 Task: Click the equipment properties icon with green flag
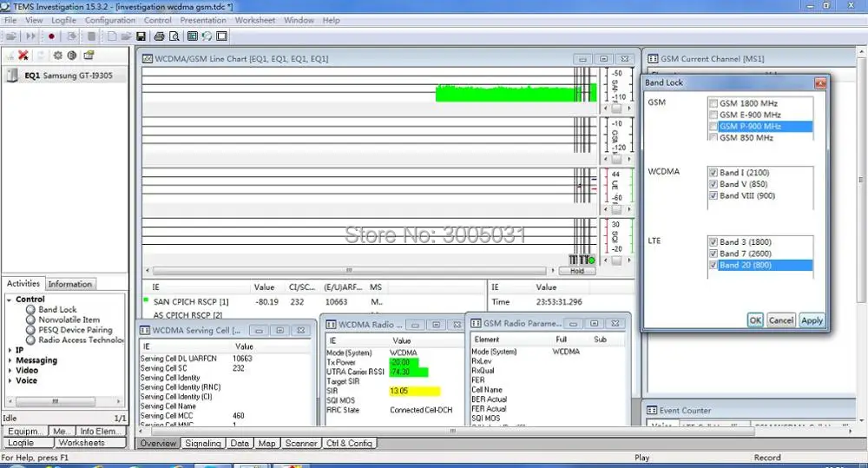click(x=89, y=56)
